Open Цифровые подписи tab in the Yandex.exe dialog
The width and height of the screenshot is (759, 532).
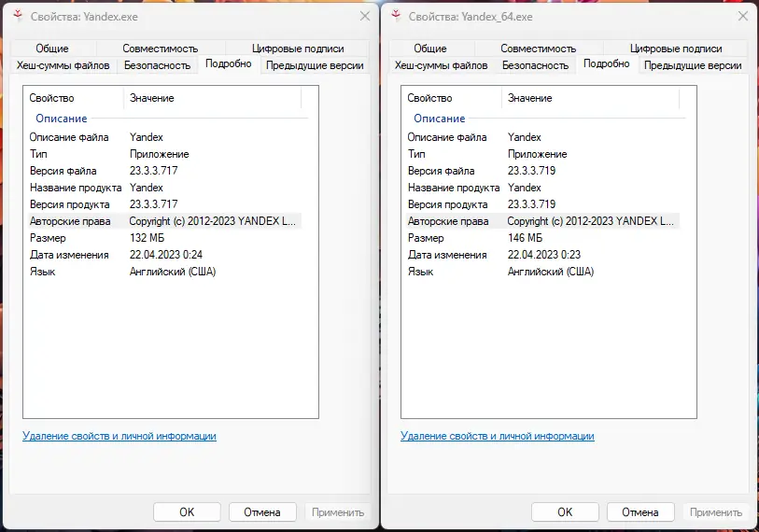[x=298, y=49]
